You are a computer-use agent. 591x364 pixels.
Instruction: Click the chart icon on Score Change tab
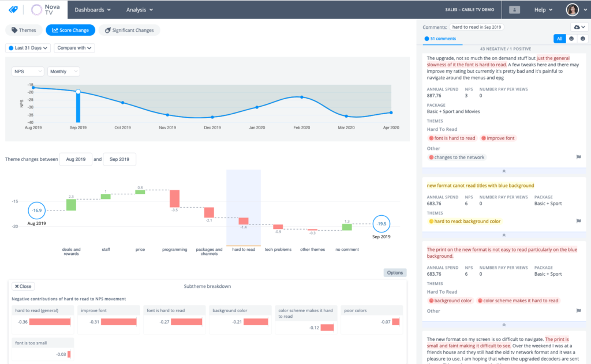tap(55, 30)
